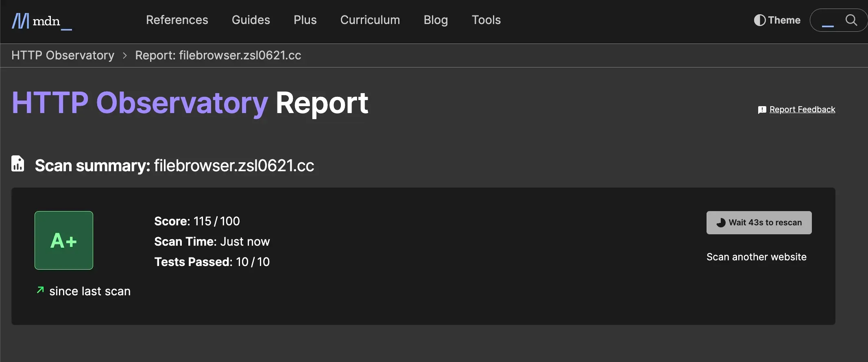
Task: Open the Guides menu
Action: 251,20
